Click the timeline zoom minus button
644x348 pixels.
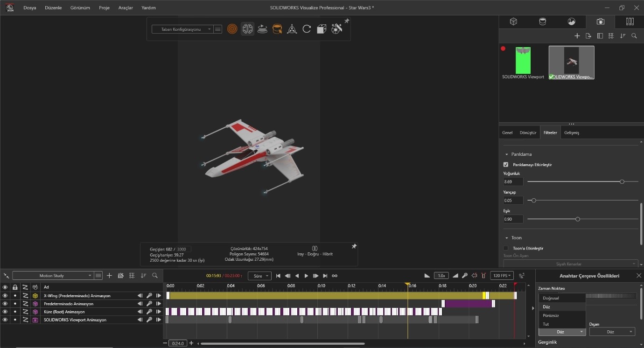pos(165,343)
